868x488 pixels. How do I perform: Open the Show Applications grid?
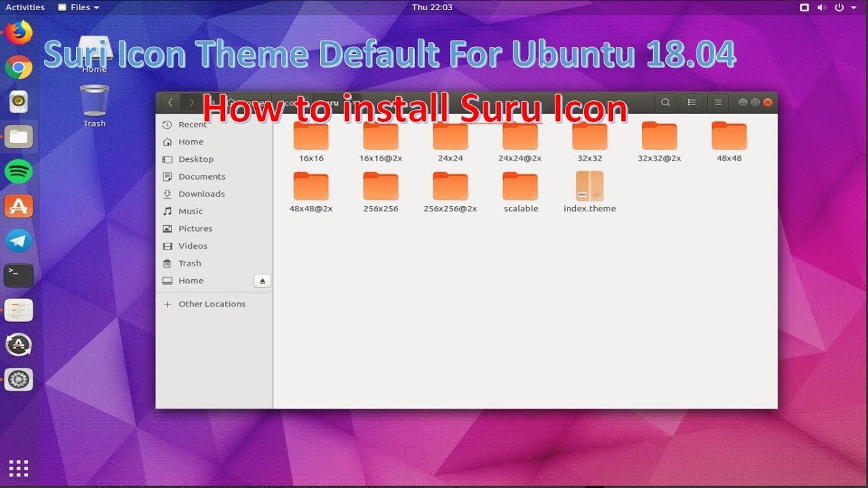[x=18, y=468]
